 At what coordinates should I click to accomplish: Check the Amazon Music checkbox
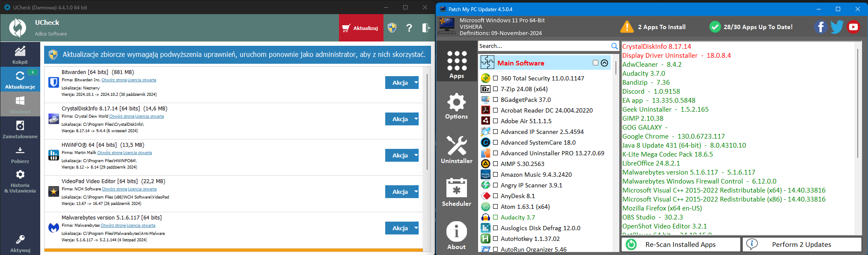click(x=495, y=175)
